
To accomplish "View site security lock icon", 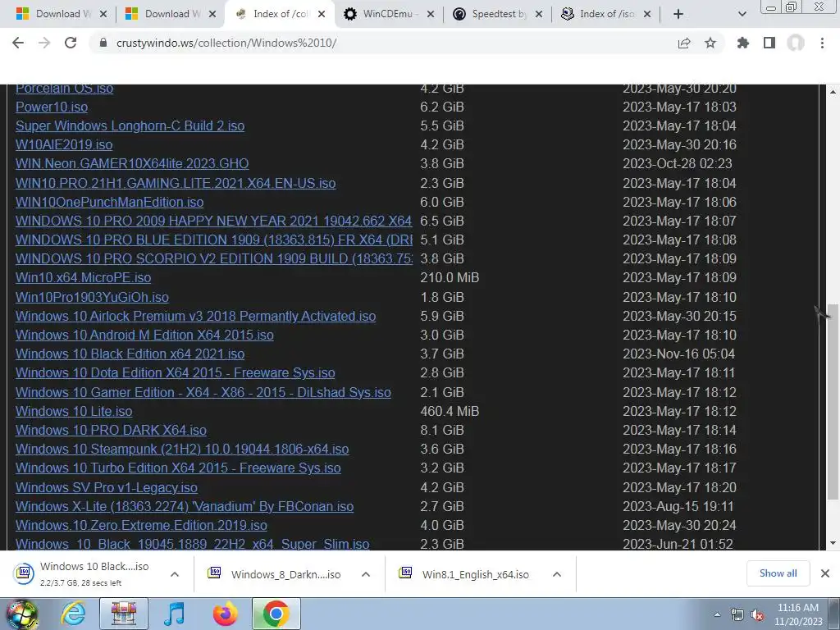I will tap(103, 43).
